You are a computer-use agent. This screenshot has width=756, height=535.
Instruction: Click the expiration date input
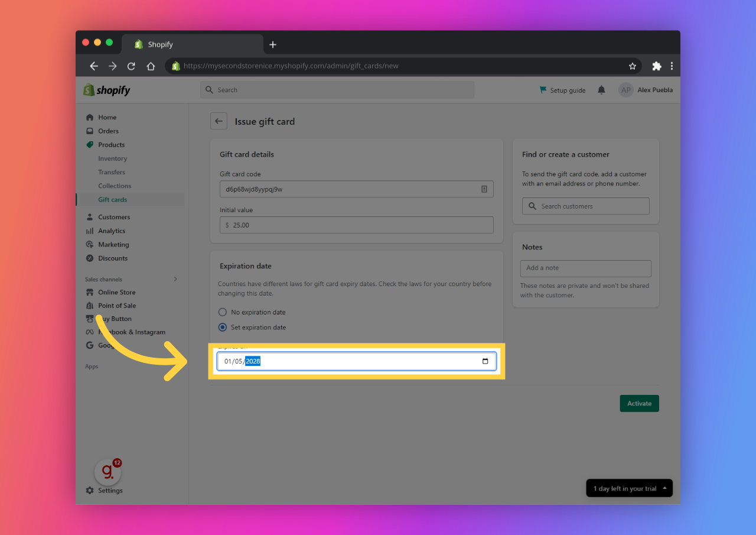[x=356, y=361]
